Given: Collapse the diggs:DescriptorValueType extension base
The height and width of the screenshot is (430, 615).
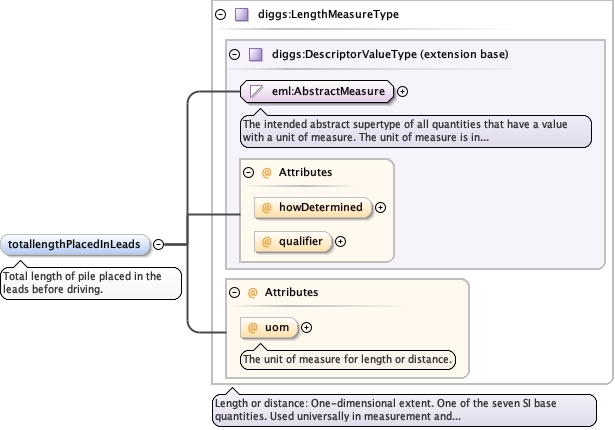Looking at the screenshot, I should [235, 55].
